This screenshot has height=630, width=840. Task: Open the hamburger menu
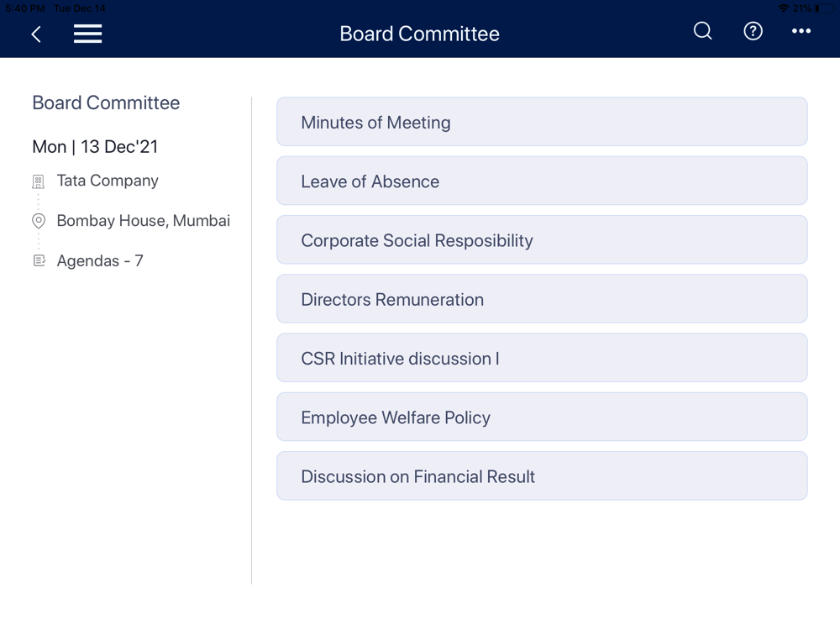[88, 34]
